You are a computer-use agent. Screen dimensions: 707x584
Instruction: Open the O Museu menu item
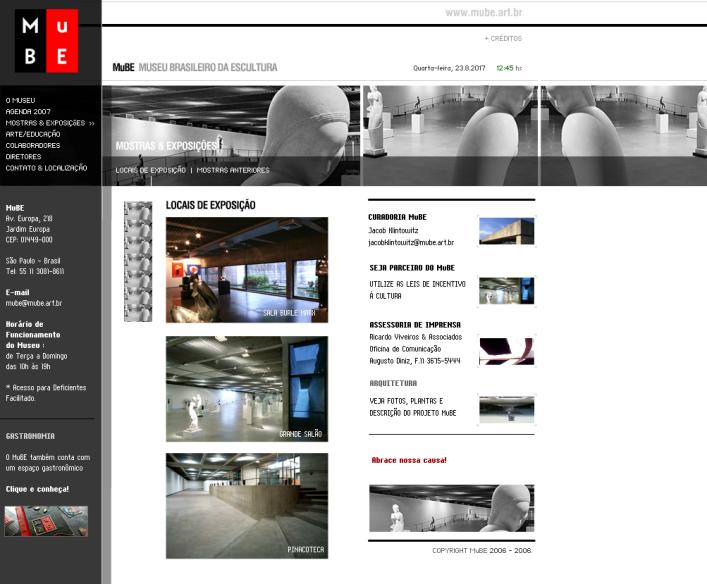click(20, 100)
